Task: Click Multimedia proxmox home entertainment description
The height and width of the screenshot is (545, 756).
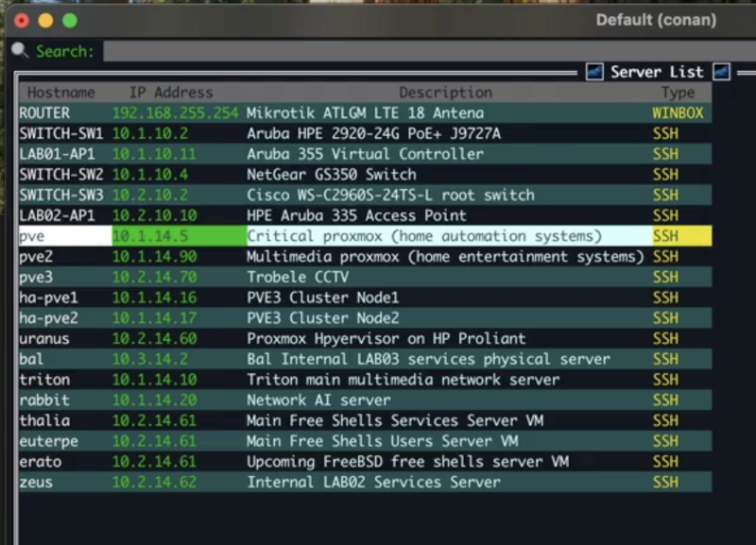Action: click(445, 257)
